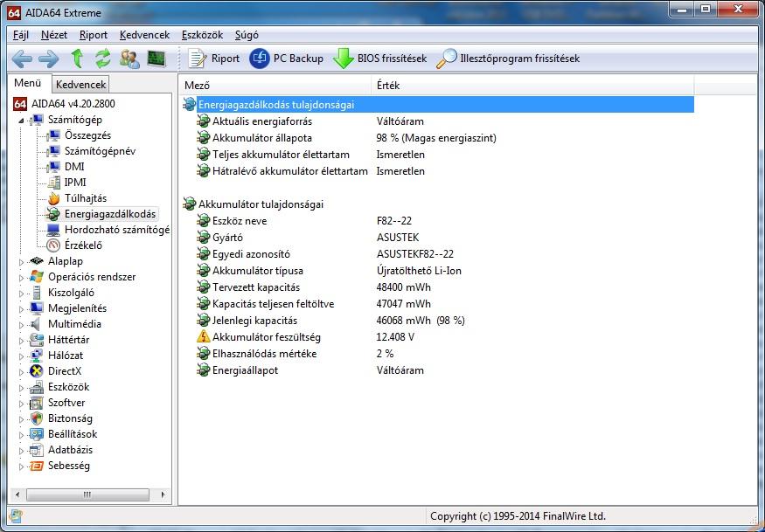Open the green monitor graph toolbar icon
Viewport: 765px width, 532px height.
(156, 59)
